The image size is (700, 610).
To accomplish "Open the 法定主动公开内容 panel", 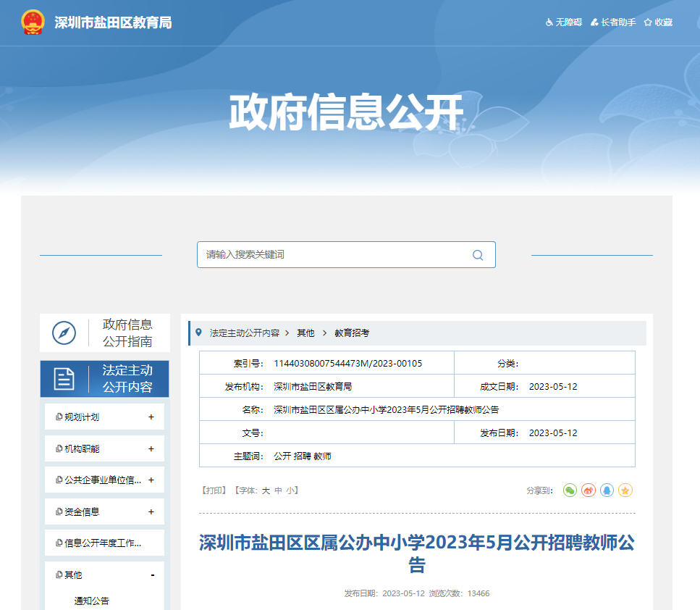I will (105, 379).
